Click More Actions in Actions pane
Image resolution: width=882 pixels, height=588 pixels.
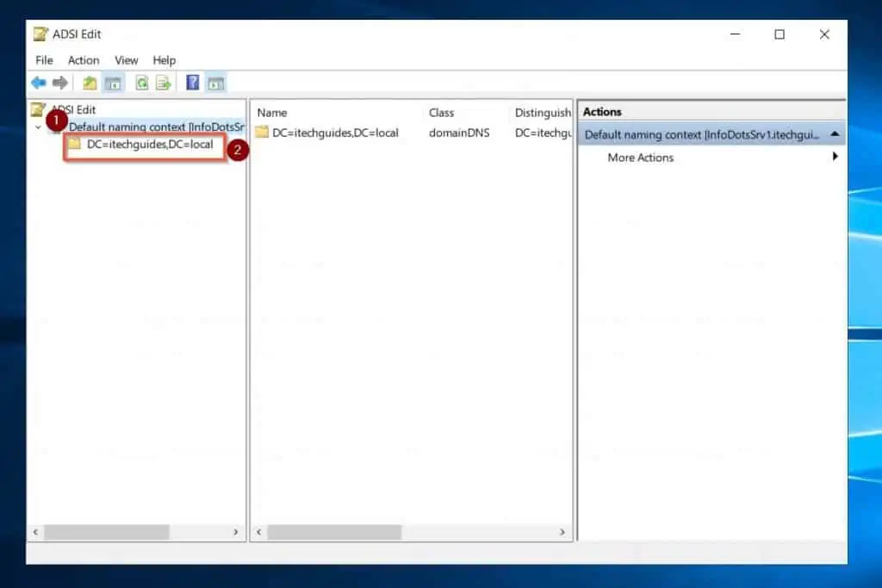[x=640, y=158]
